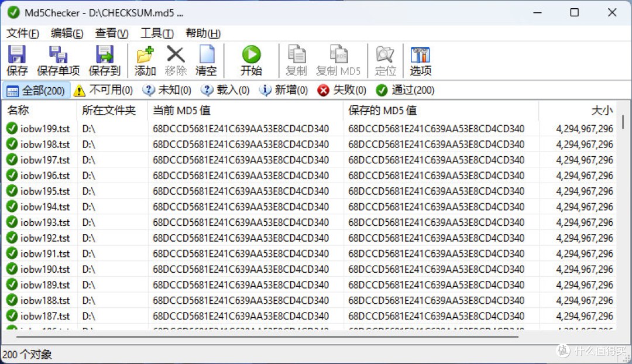The width and height of the screenshot is (632, 364).
Task: Click the 复制 MD5 icon
Action: tap(339, 54)
